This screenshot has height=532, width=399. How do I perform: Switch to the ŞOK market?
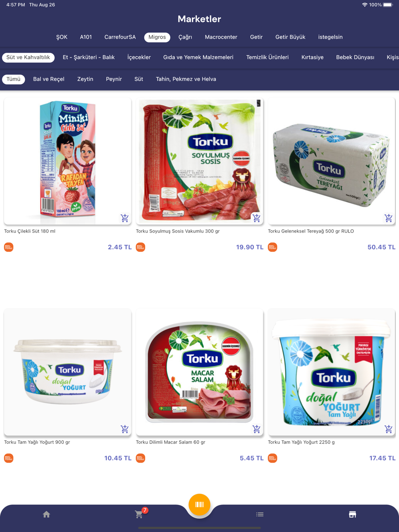pyautogui.click(x=62, y=37)
